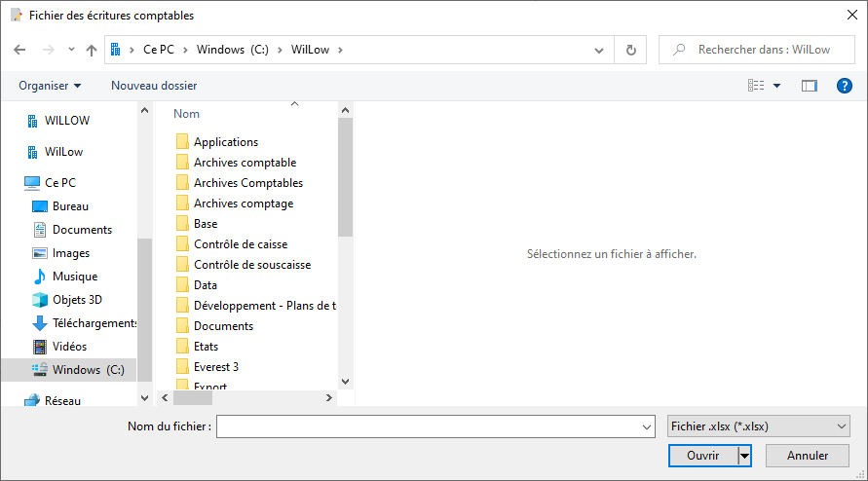Image resolution: width=868 pixels, height=481 pixels.
Task: Refresh the WilLow folder listing
Action: [x=630, y=50]
